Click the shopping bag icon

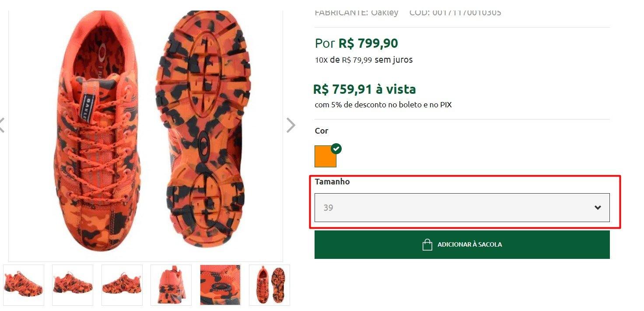(427, 244)
